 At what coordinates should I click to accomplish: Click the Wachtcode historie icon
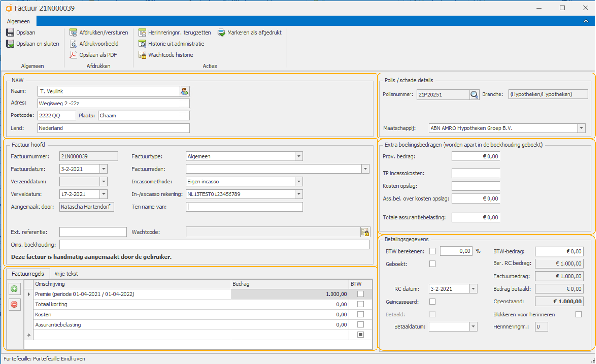point(142,55)
